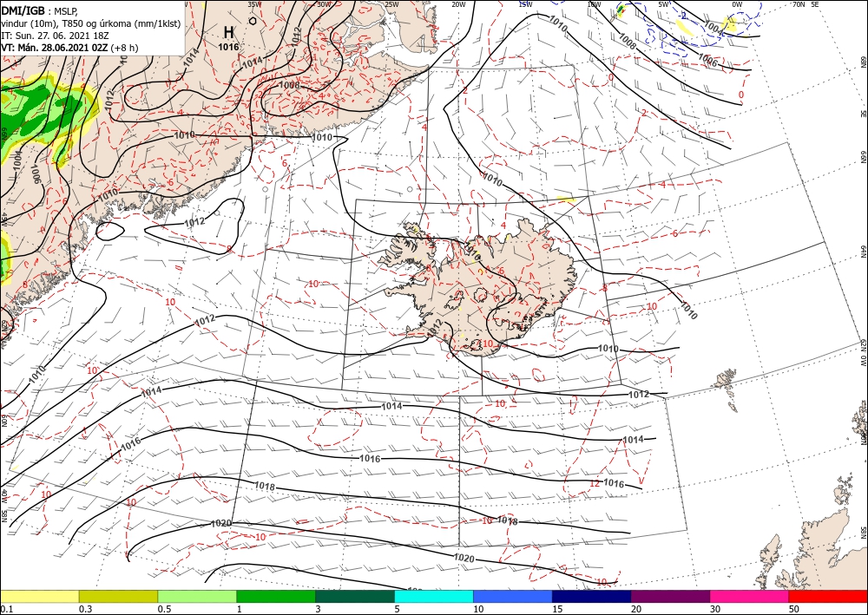Viewport: 868px width, 615px height.
Task: Click the 'H' high pressure marker over Greenland
Action: point(228,31)
